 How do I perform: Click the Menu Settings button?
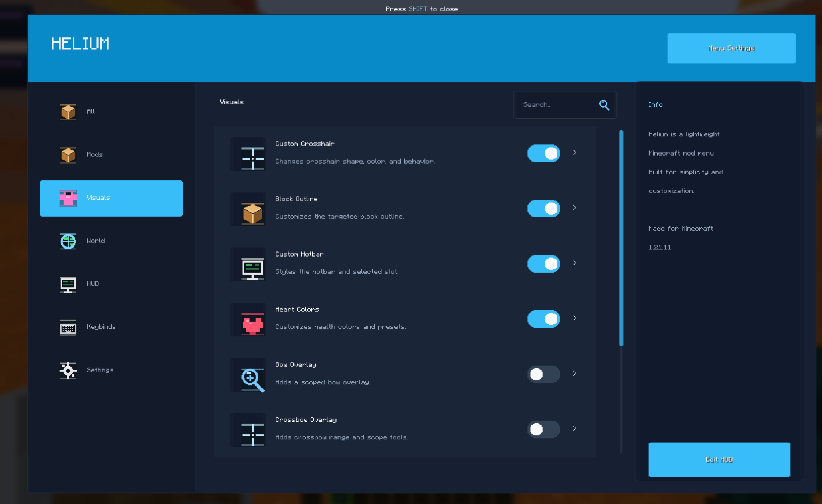point(732,48)
